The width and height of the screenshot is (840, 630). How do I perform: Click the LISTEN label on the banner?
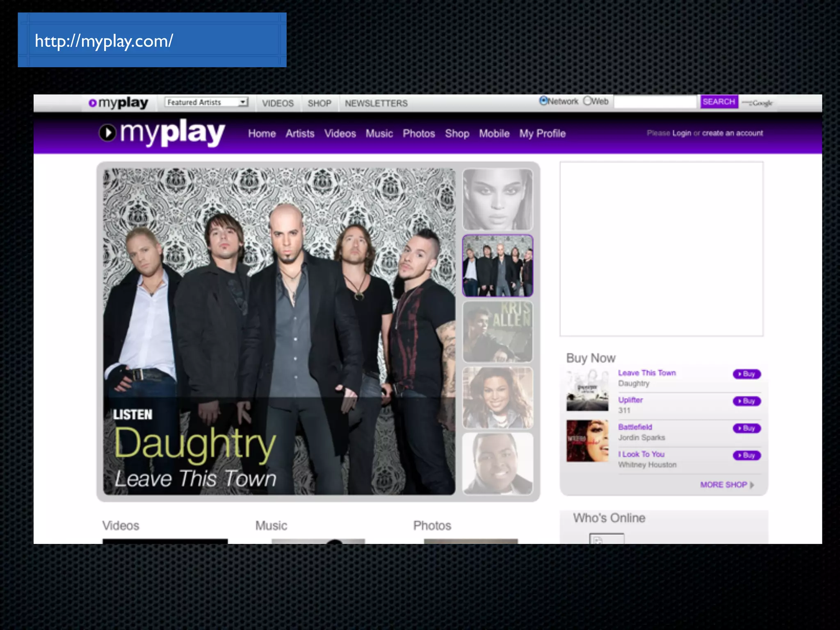click(132, 415)
